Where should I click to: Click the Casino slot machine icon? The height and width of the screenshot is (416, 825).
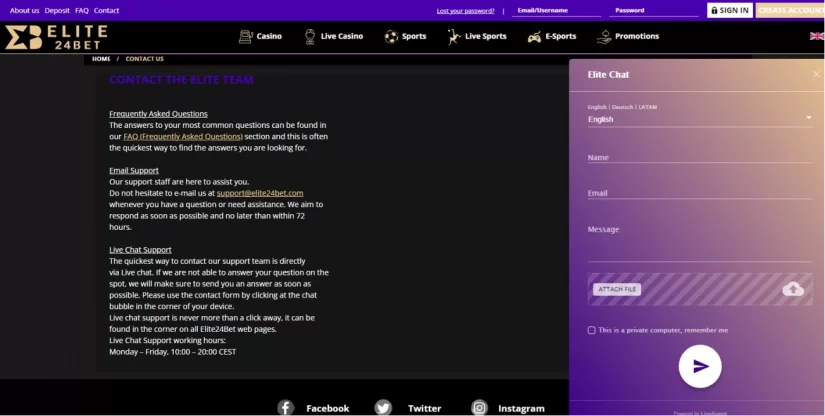(x=246, y=37)
